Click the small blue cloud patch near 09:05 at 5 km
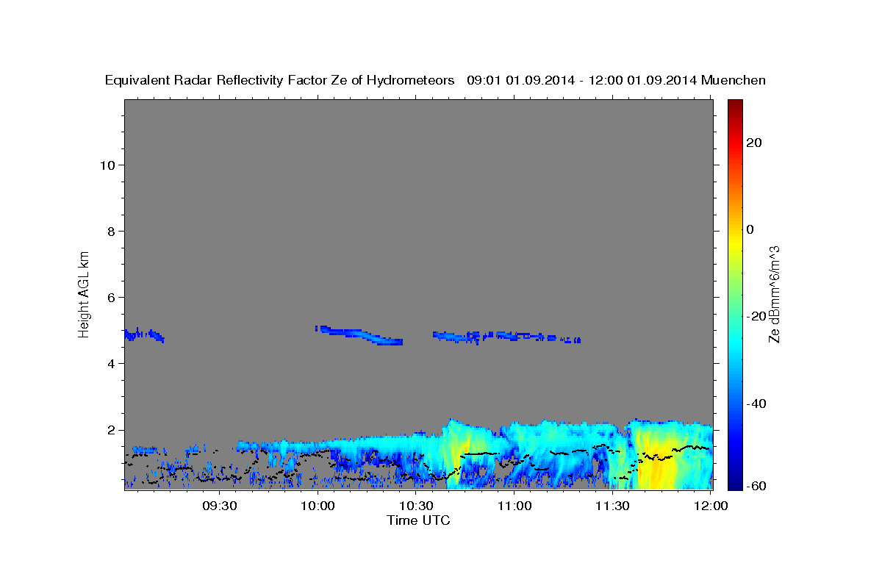882x588 pixels. click(143, 335)
